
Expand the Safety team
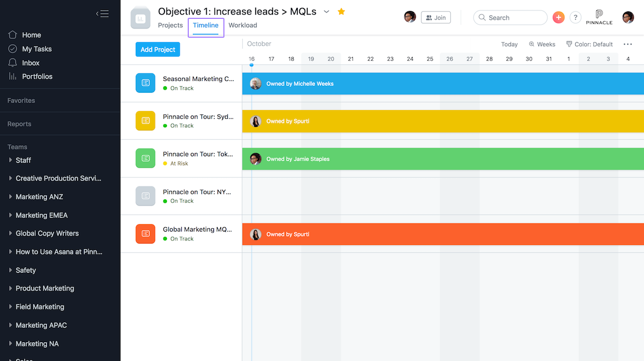10,270
